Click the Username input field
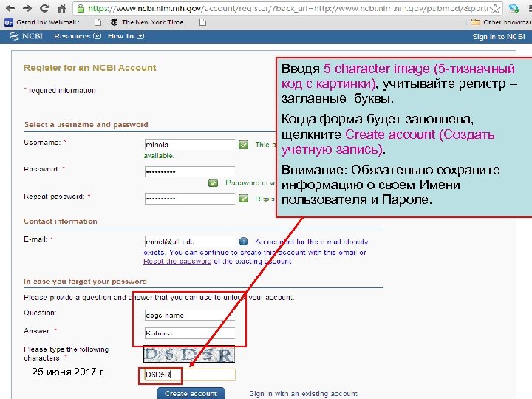The width and height of the screenshot is (532, 399). 190,145
